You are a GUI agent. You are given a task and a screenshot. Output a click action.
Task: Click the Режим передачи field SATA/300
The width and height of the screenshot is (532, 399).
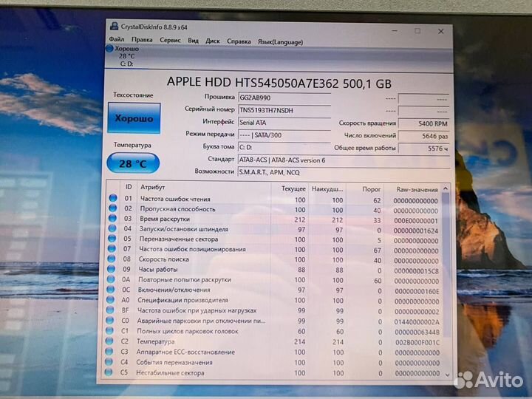[284, 135]
